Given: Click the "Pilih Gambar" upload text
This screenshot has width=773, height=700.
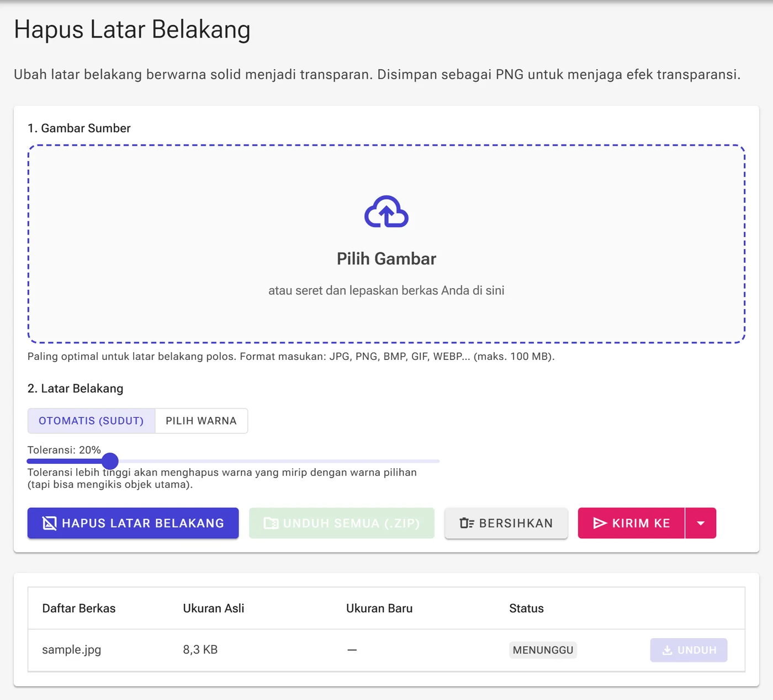Looking at the screenshot, I should click(386, 259).
